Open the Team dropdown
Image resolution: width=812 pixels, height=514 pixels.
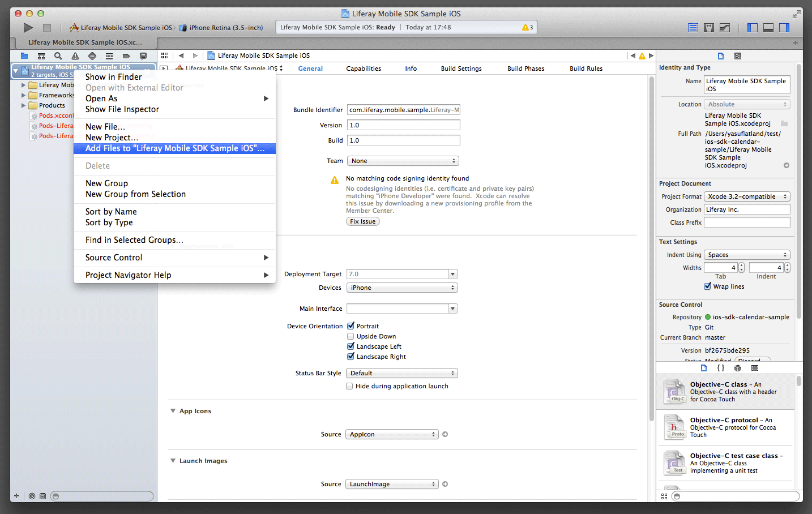point(403,161)
